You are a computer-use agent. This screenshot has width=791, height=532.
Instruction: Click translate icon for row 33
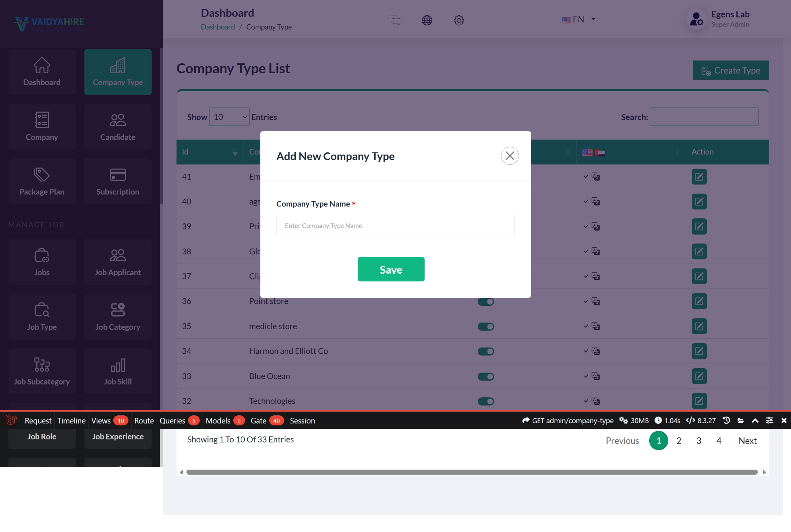click(596, 376)
